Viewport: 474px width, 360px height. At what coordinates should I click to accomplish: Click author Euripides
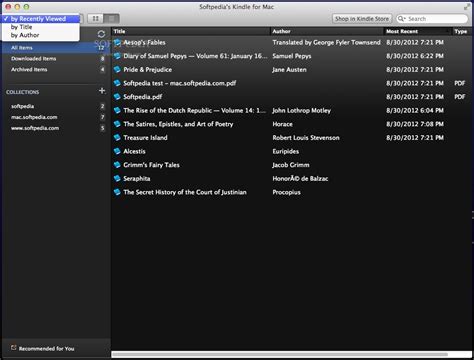pos(286,151)
